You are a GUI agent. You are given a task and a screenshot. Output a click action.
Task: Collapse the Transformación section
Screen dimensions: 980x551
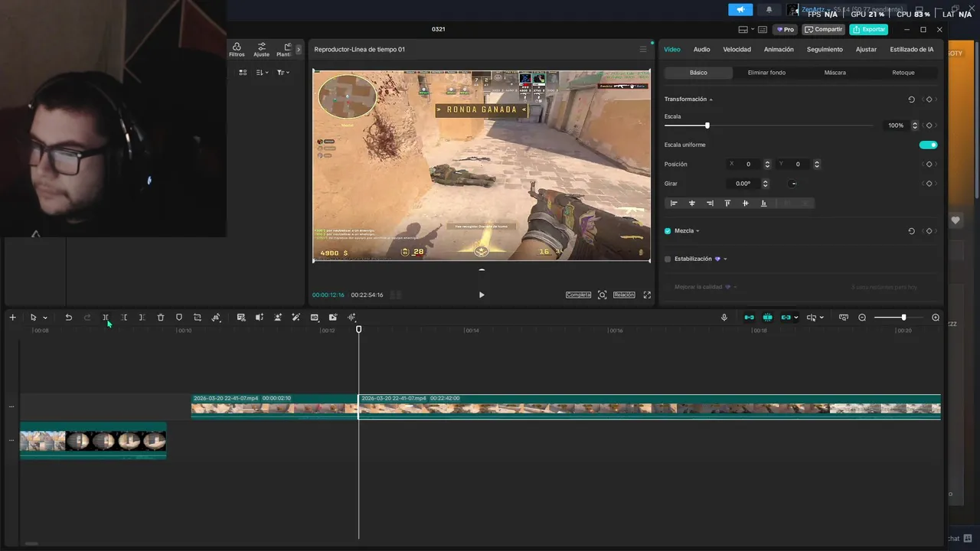[x=710, y=99]
